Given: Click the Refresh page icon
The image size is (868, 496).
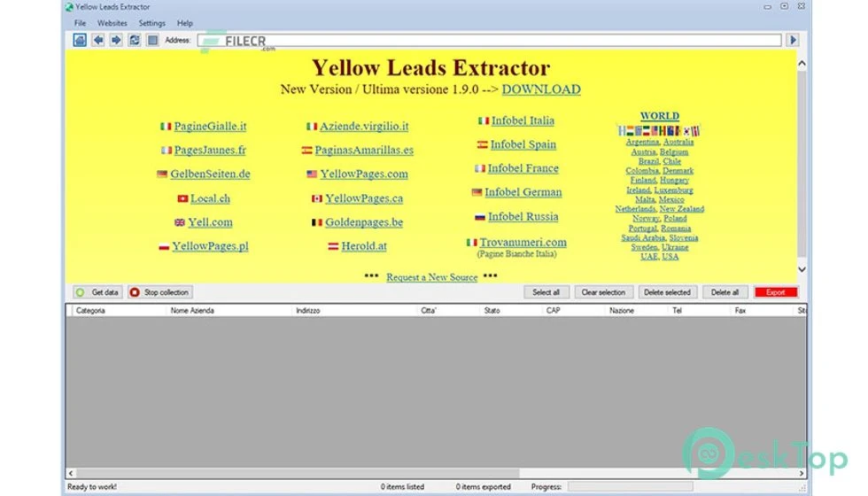Looking at the screenshot, I should click(134, 40).
